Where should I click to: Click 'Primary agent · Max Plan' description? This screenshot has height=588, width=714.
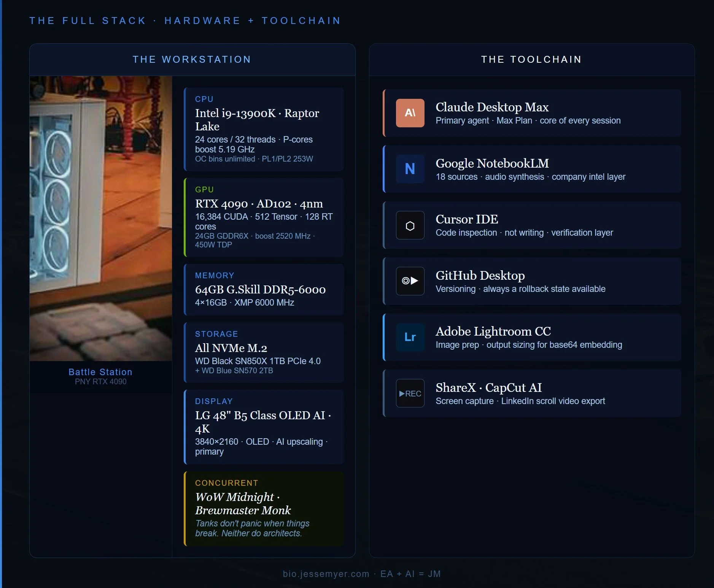484,120
